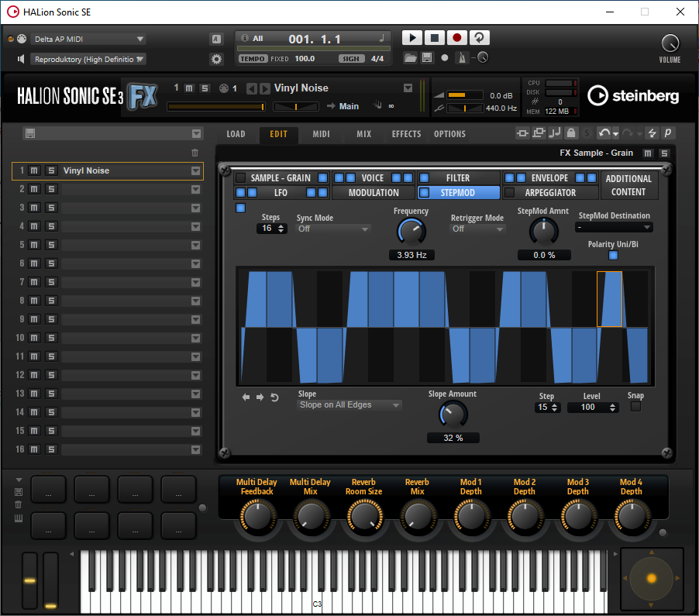The image size is (699, 616).
Task: Click the Redo arrow in edit toolbar
Action: click(627, 132)
